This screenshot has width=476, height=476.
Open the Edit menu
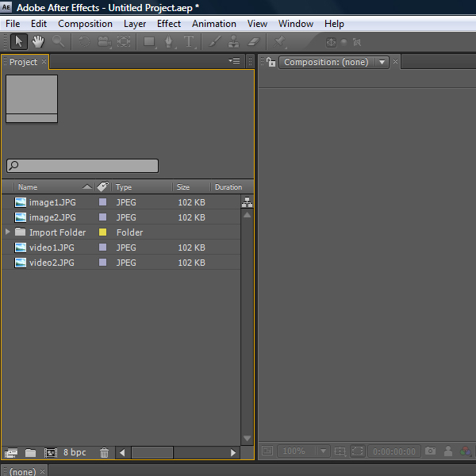[39, 24]
